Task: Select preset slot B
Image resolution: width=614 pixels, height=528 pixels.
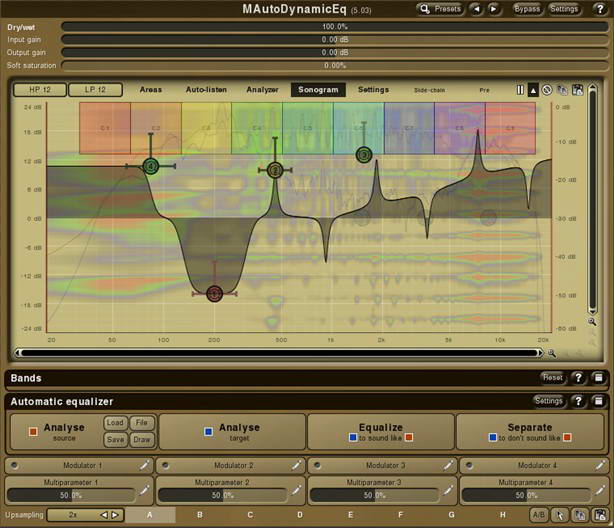Action: [199, 515]
